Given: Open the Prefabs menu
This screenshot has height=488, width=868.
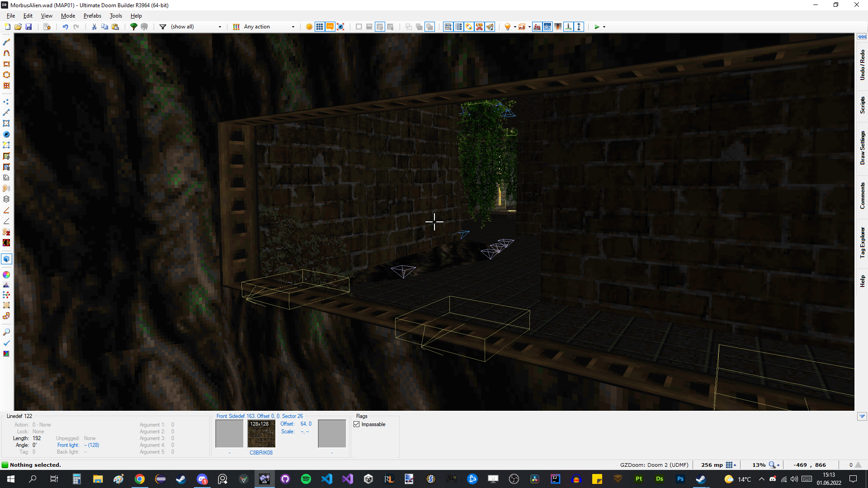Looking at the screenshot, I should [x=92, y=16].
